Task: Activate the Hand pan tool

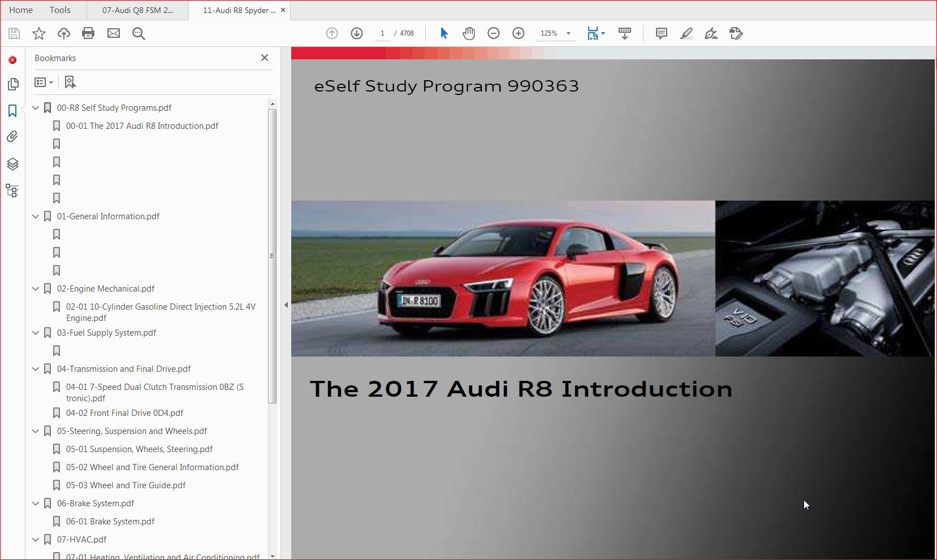Action: point(469,33)
